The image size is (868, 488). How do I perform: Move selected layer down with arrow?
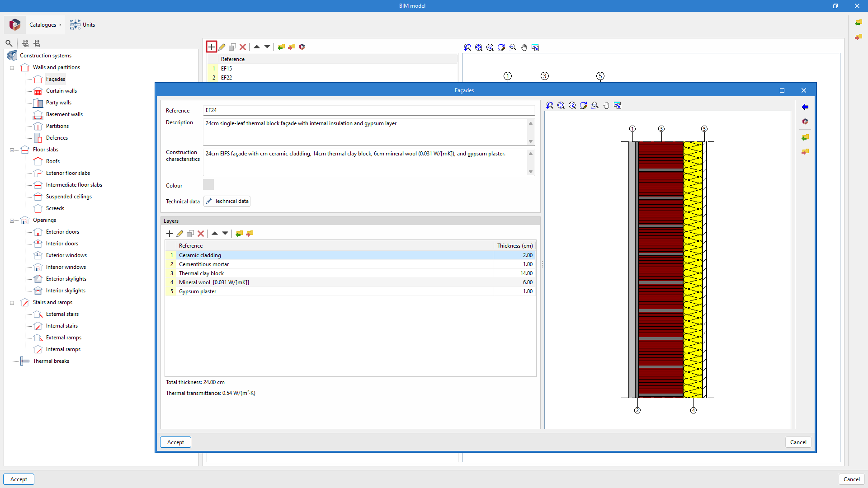tap(225, 234)
